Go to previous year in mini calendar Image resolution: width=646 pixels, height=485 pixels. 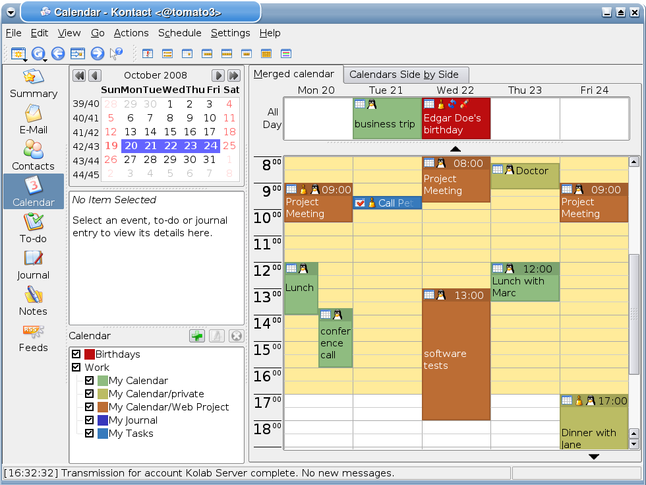pyautogui.click(x=79, y=75)
